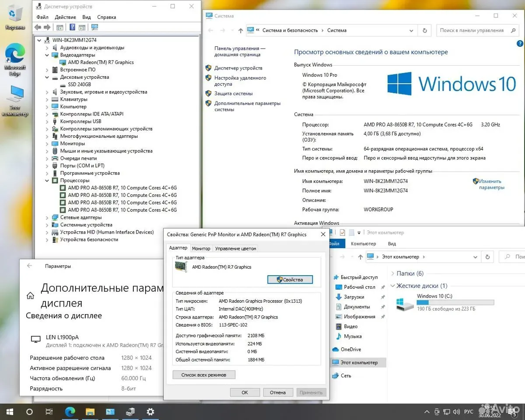Viewport: 525px width, 420px height.
Task: Open the 'Этот компьютер' desktop icon
Action: tap(15, 101)
